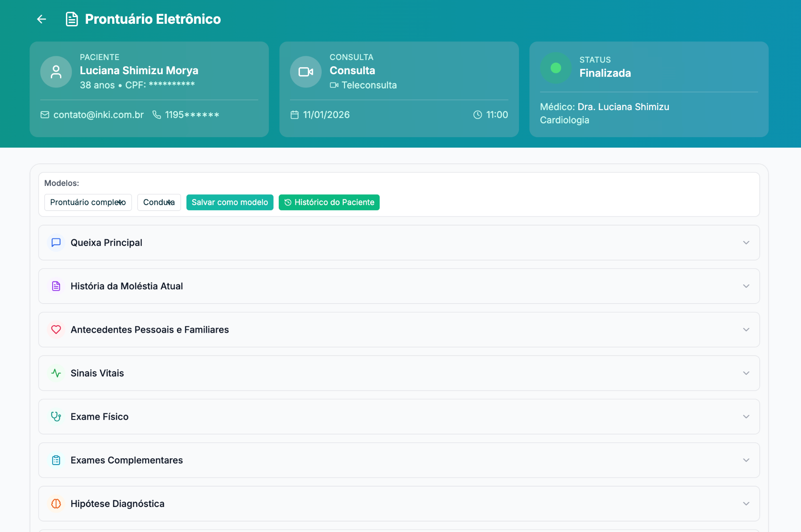
Task: Click the Sinais Vitais pulse icon
Action: click(56, 373)
